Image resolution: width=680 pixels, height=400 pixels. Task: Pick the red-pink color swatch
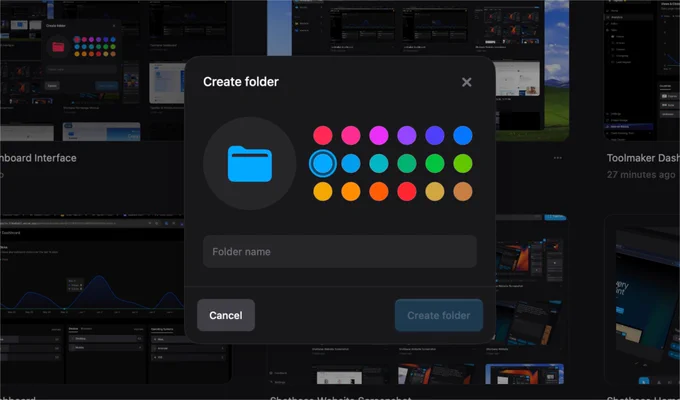pyautogui.click(x=323, y=135)
